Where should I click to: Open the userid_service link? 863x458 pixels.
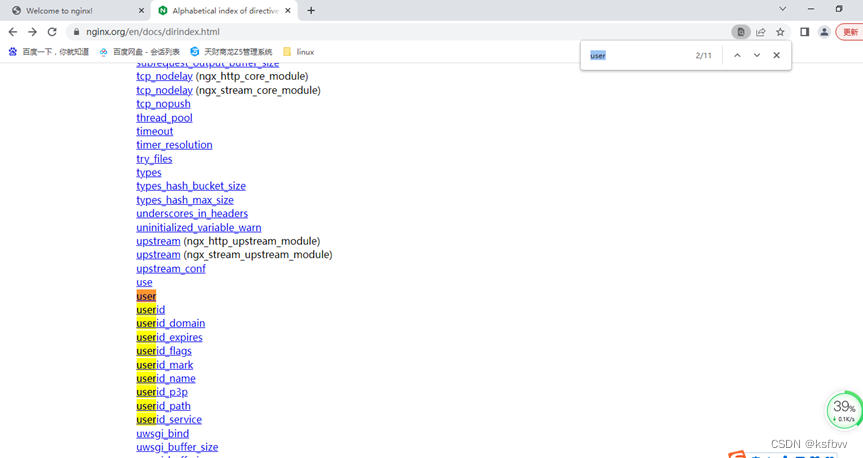(170, 419)
